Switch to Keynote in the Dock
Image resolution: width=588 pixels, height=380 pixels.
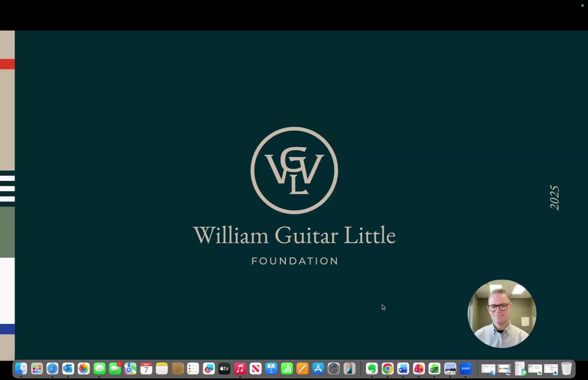271,369
